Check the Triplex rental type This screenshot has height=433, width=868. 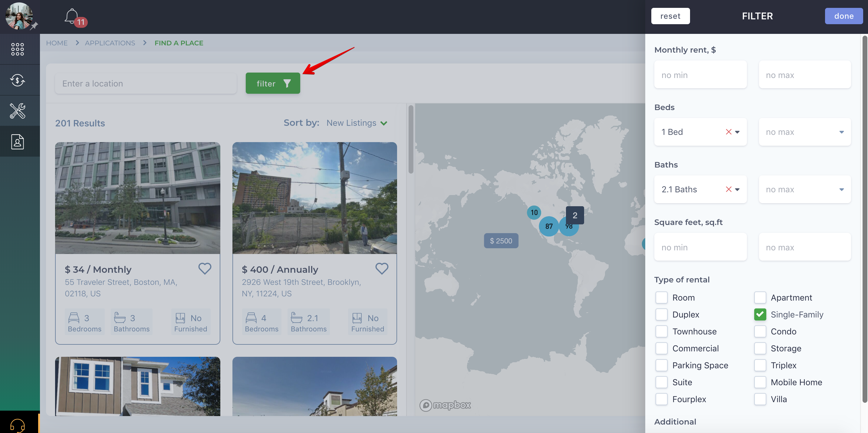(x=760, y=365)
